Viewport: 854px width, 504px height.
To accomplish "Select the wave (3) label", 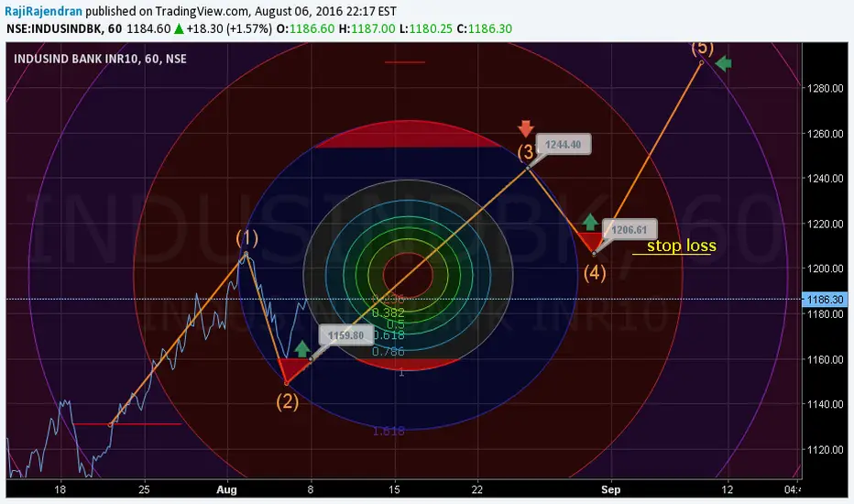I will click(526, 151).
